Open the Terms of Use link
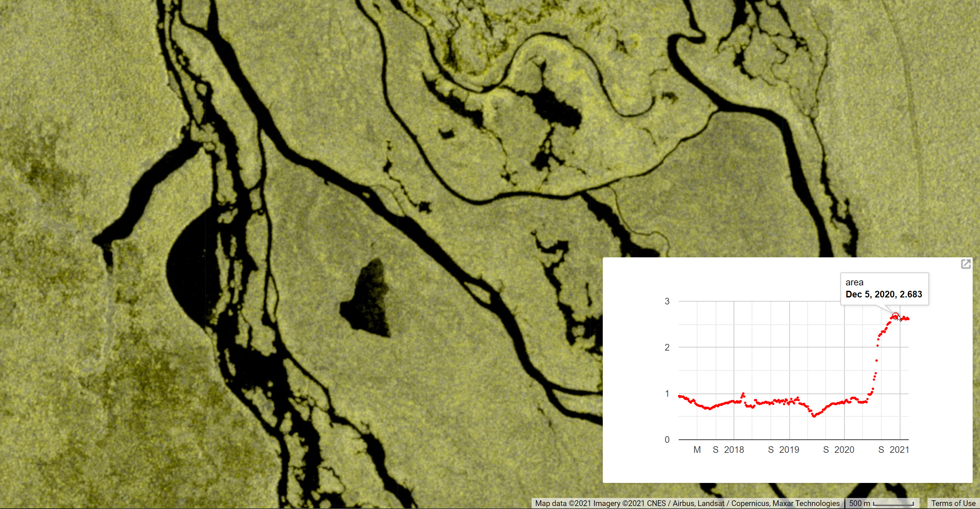The height and width of the screenshot is (509, 980). point(953,503)
